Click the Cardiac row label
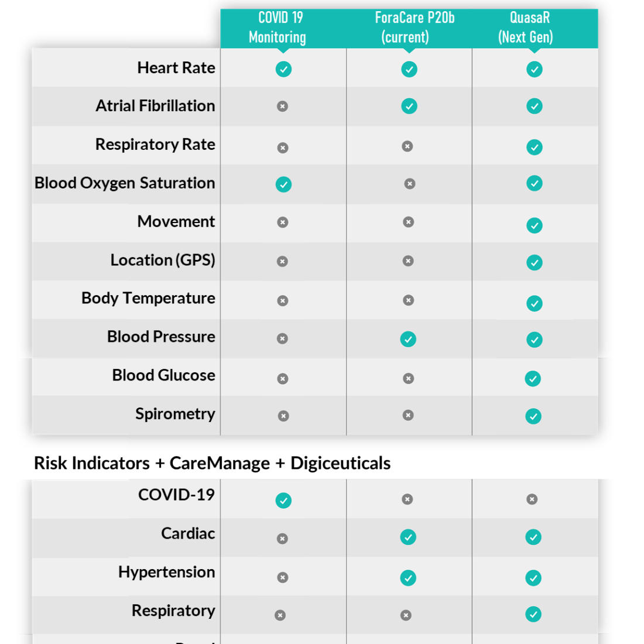Viewport: 644px width, 644px height. (x=188, y=533)
